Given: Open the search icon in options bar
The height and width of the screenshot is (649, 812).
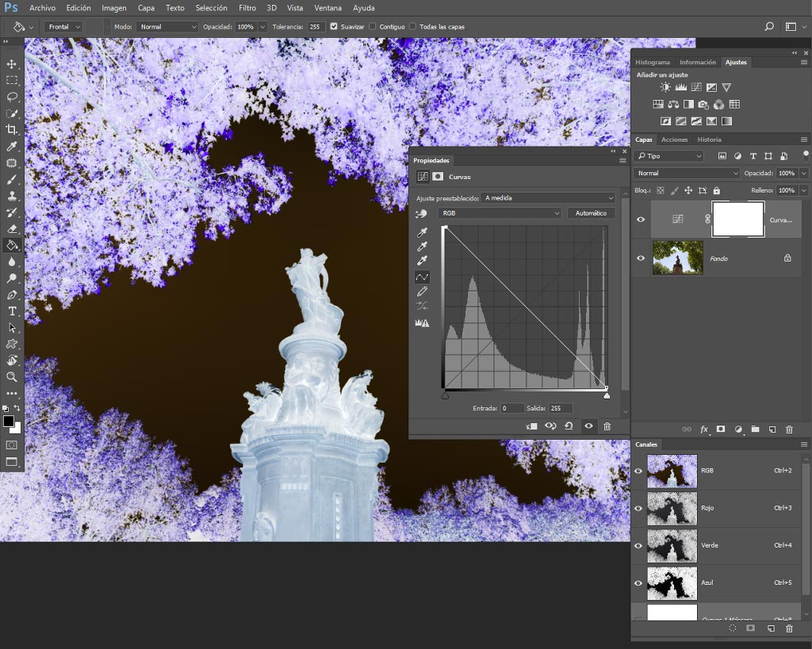Looking at the screenshot, I should [x=769, y=26].
